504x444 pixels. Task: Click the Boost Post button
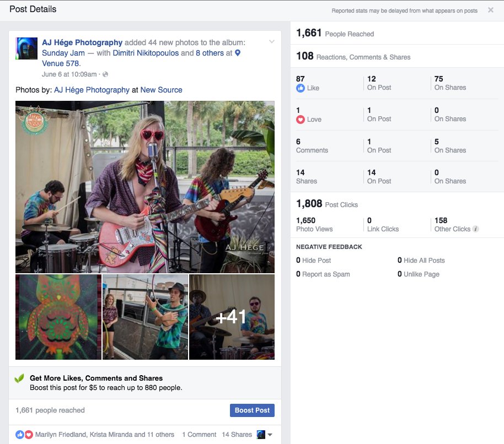pyautogui.click(x=252, y=410)
